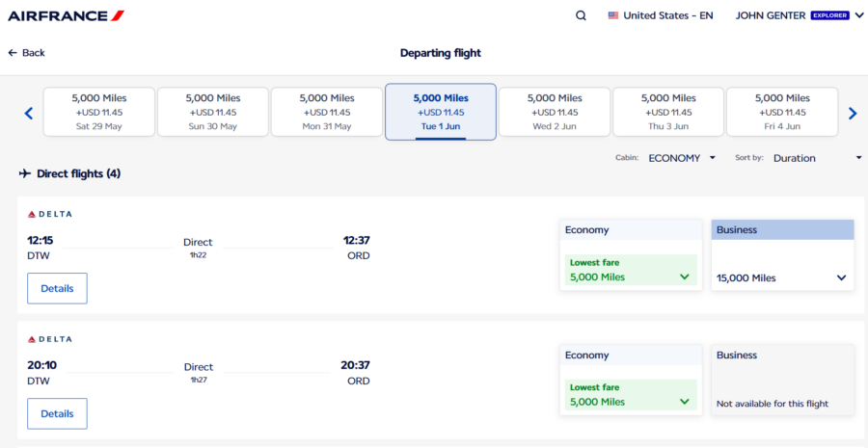The width and height of the screenshot is (868, 448).
Task: Select the Mon 31 May date tab
Action: (327, 112)
